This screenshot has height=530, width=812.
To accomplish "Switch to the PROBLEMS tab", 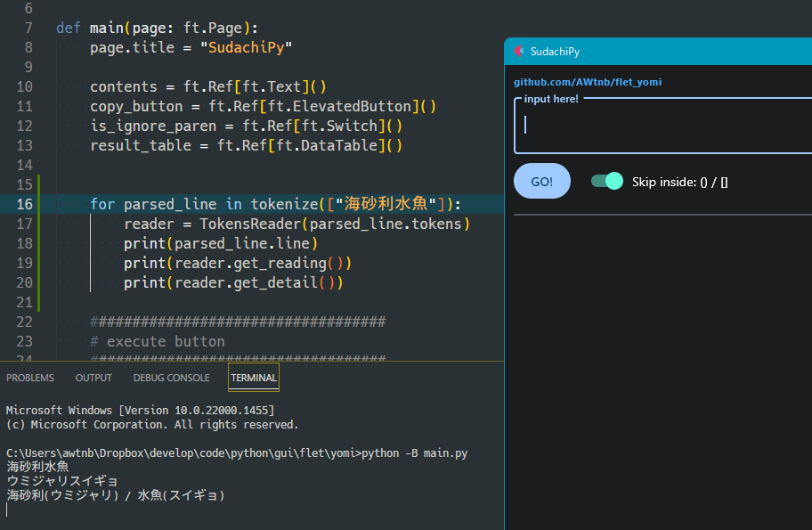I will coord(30,378).
